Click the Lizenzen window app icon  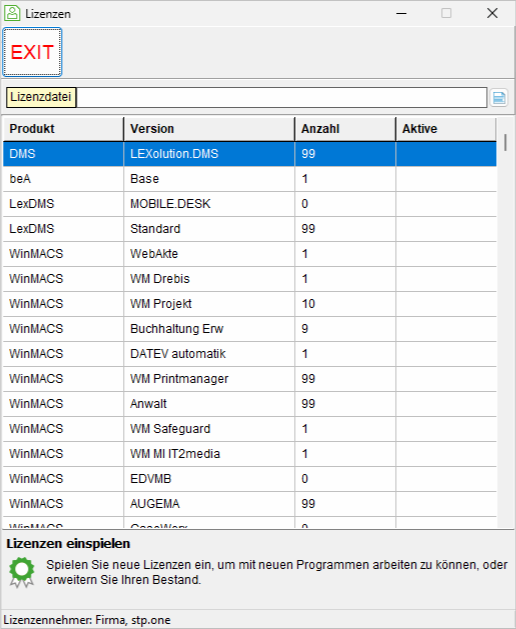(x=12, y=13)
